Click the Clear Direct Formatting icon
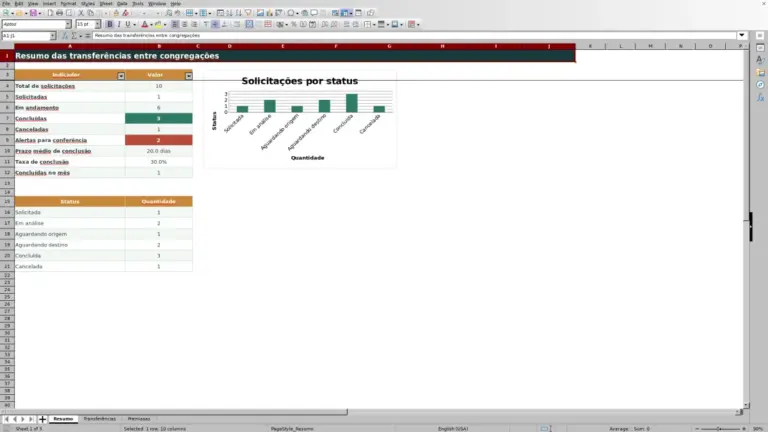 coord(125,13)
